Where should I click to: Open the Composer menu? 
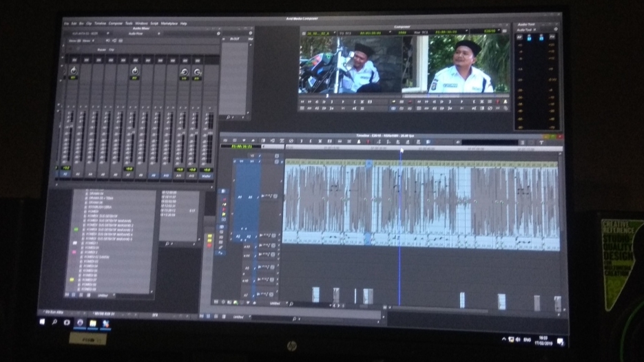pos(116,23)
